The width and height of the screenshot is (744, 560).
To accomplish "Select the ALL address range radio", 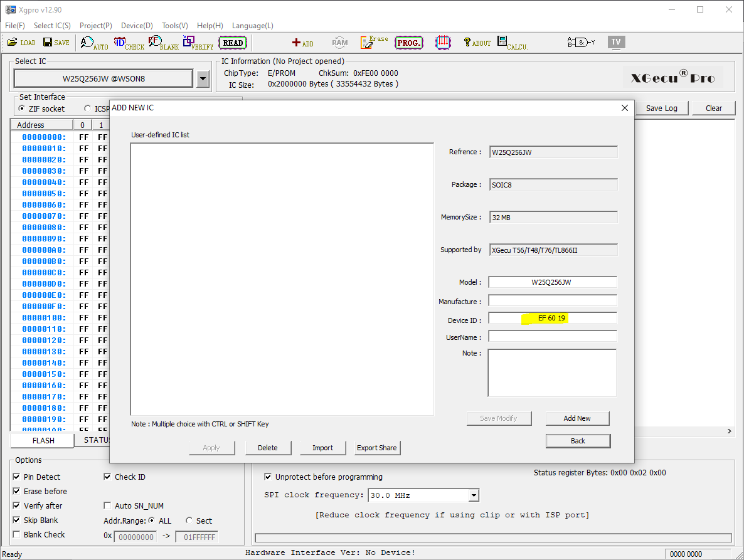I will pyautogui.click(x=151, y=520).
